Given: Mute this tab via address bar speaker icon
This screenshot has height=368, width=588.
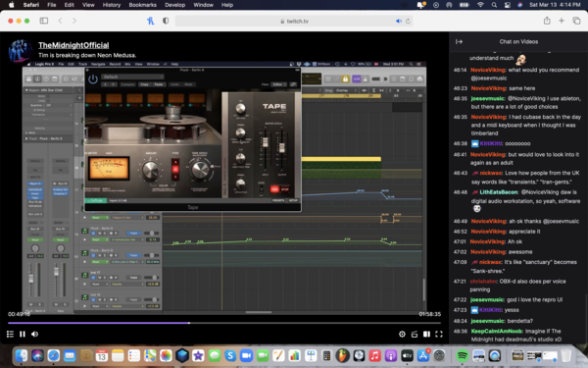Looking at the screenshot, I should pyautogui.click(x=398, y=21).
